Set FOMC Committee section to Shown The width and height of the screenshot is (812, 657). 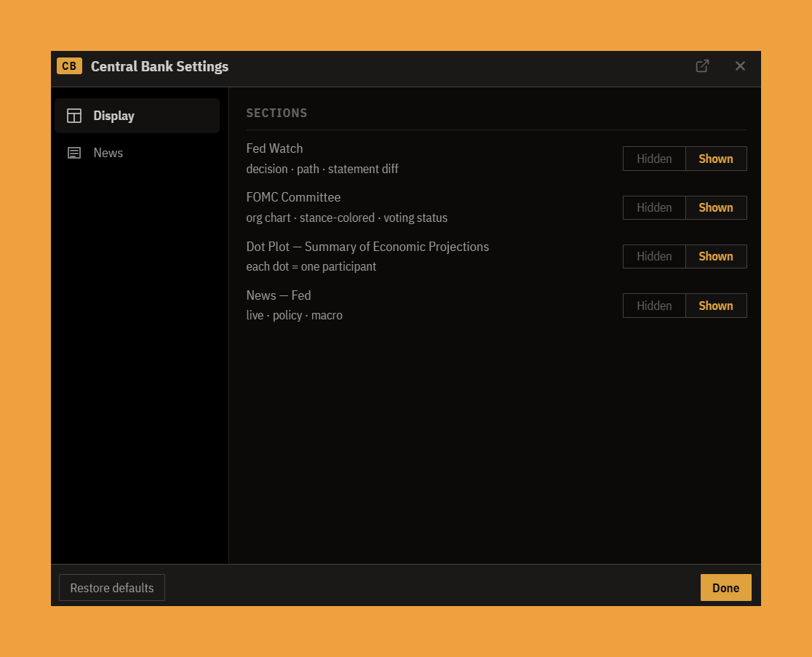716,207
